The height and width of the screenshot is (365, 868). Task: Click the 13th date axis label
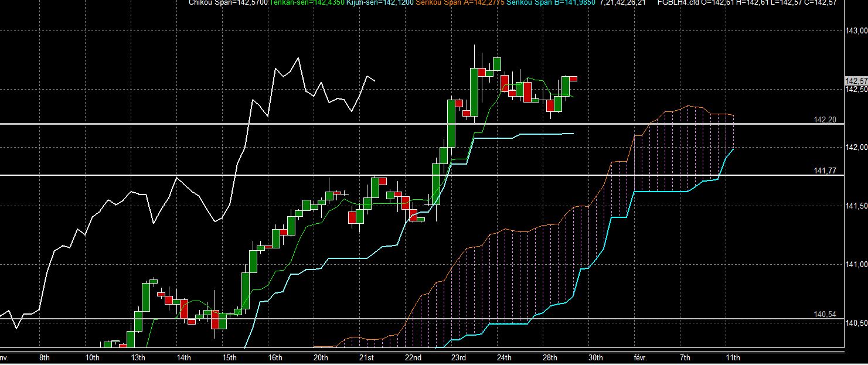[x=138, y=357]
